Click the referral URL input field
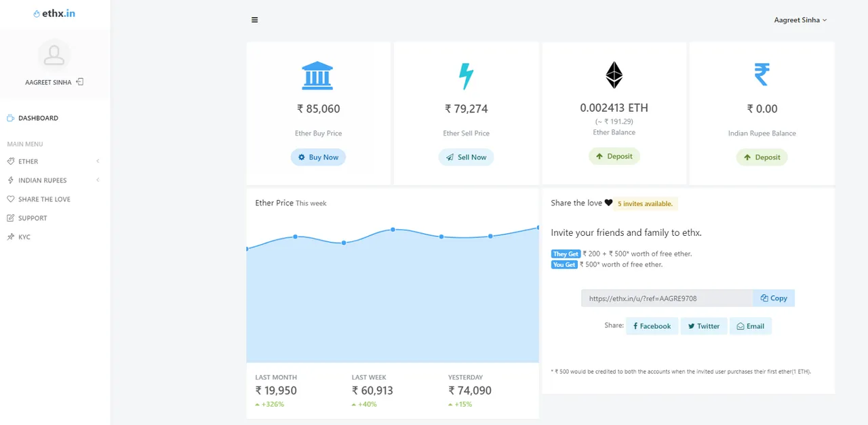 pyautogui.click(x=667, y=298)
